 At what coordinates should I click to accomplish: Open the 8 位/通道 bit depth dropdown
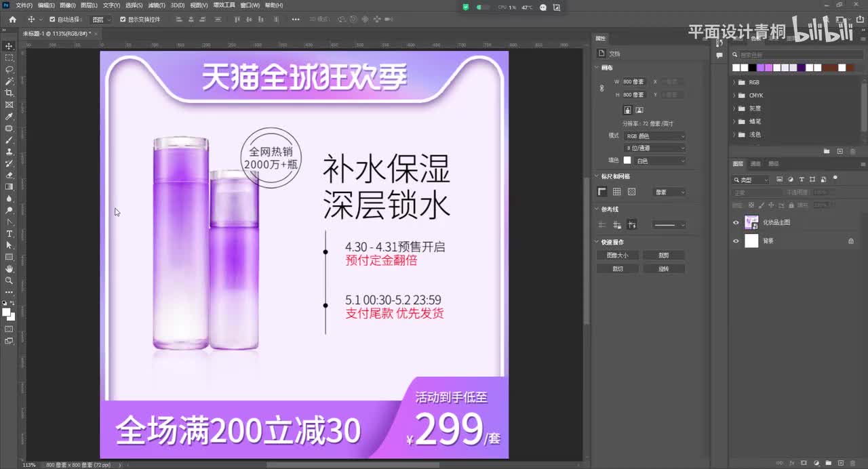(655, 148)
